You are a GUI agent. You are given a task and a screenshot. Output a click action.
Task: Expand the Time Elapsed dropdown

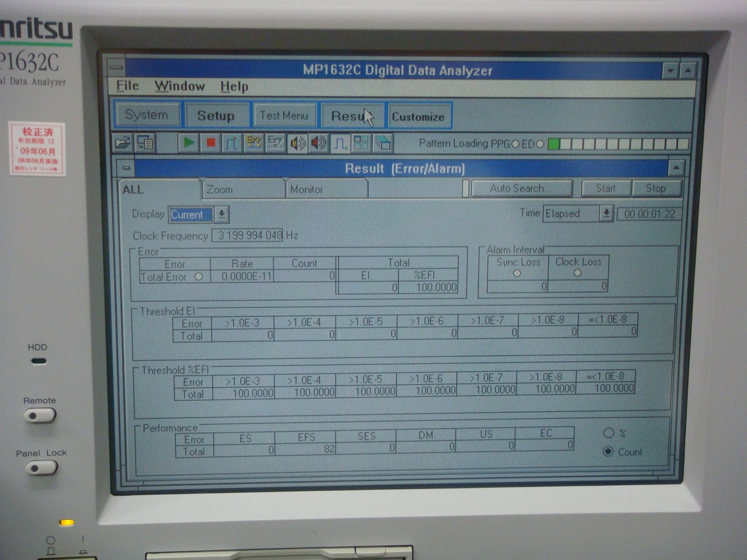click(606, 213)
